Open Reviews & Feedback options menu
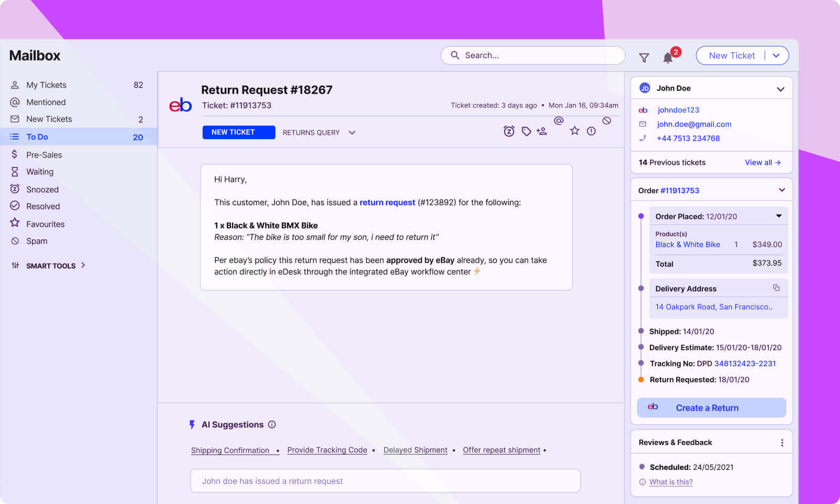 [x=782, y=443]
